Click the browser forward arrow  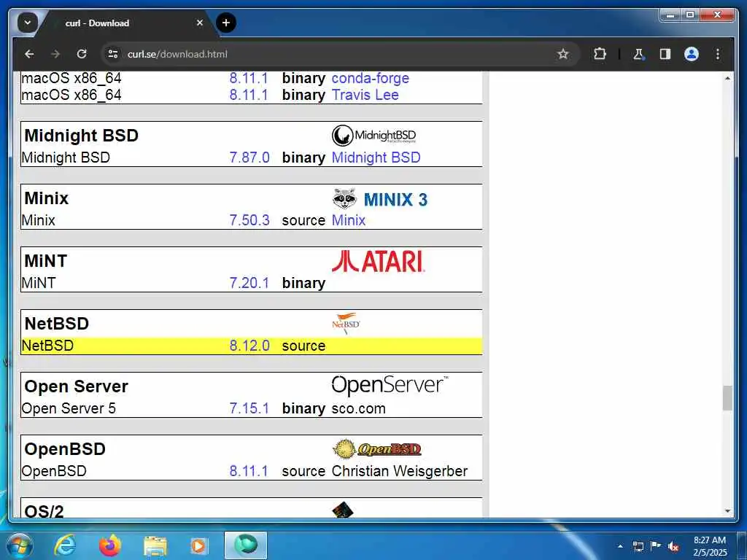(55, 54)
